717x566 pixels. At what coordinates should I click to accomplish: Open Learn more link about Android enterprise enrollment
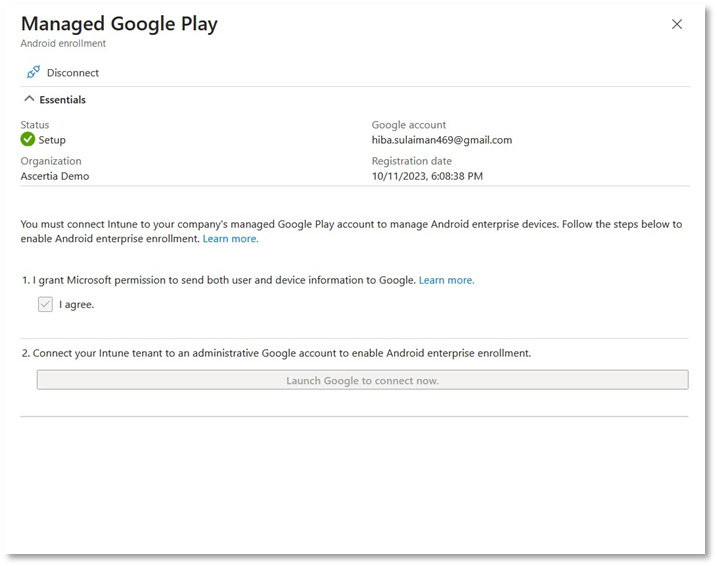tap(230, 239)
